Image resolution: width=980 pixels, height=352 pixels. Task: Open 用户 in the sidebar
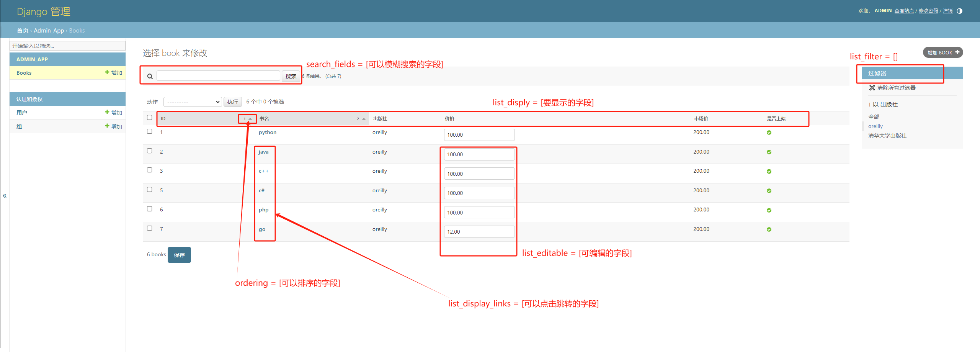pos(22,113)
